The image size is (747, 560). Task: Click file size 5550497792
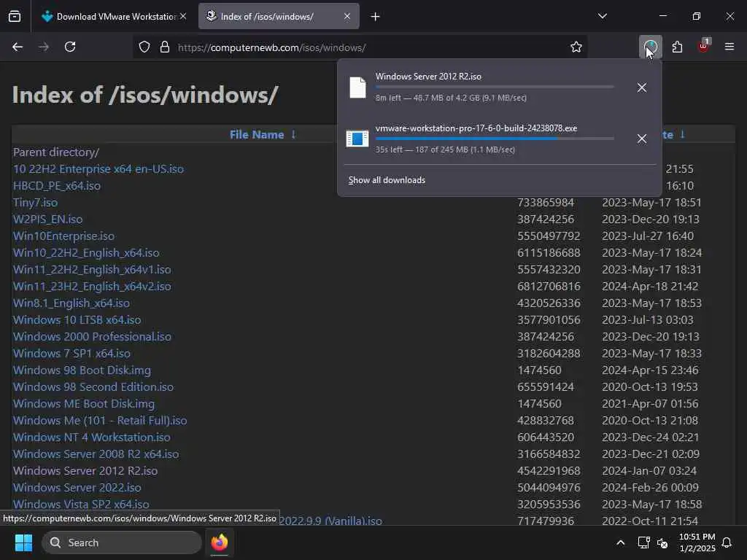(x=549, y=236)
